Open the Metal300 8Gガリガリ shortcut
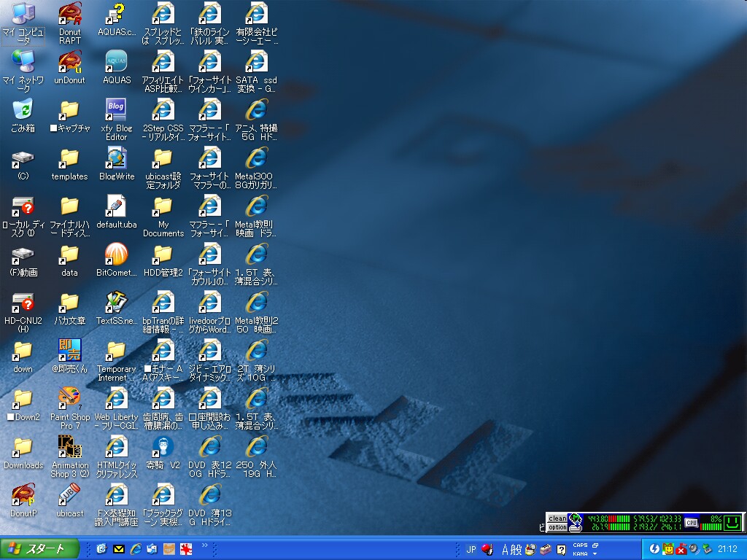Image resolution: width=747 pixels, height=560 pixels. 256,168
